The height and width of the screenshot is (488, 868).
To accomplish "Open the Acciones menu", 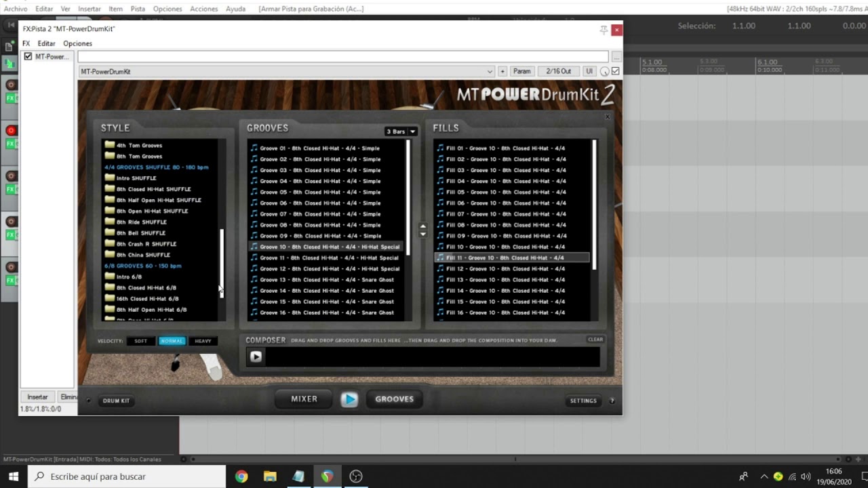I will (203, 9).
